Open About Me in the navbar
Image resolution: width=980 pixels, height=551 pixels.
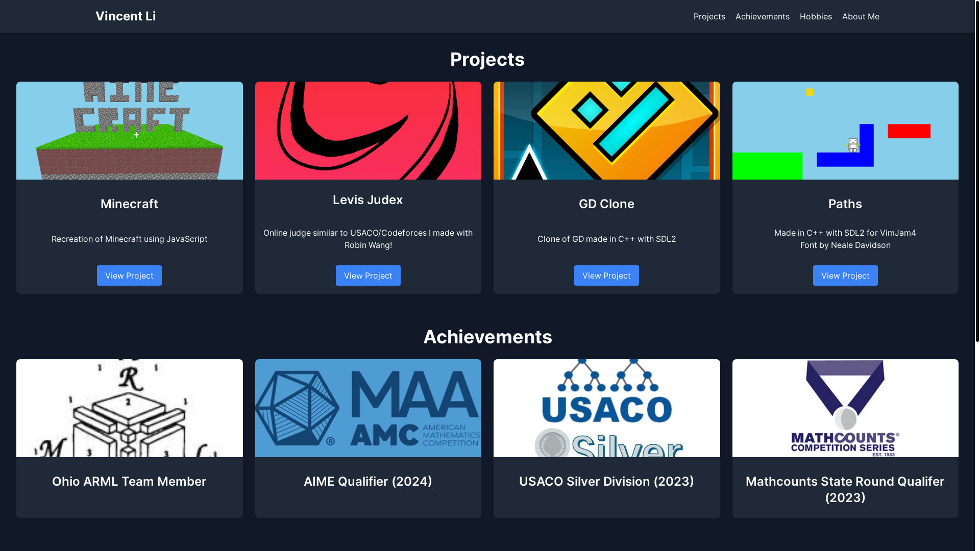[861, 16]
